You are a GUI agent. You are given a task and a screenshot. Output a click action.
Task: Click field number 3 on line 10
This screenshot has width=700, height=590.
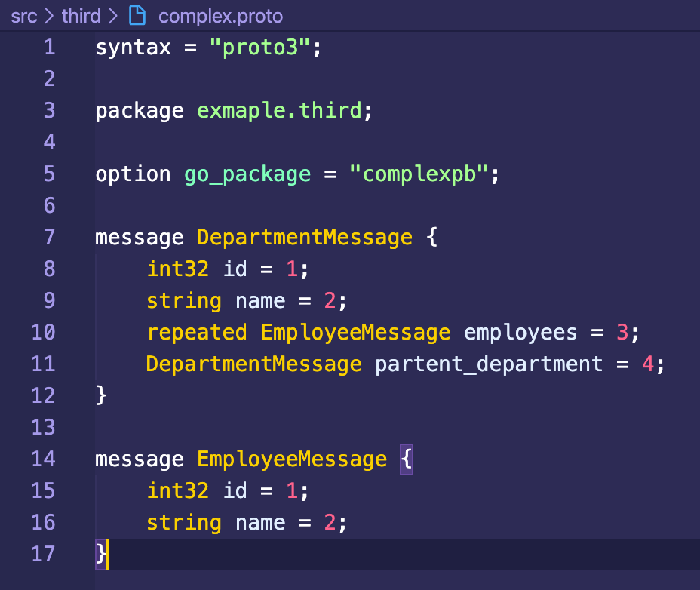pos(622,332)
